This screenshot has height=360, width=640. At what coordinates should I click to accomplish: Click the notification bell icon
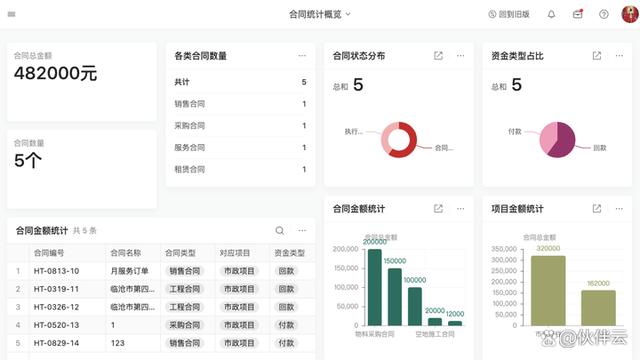551,14
